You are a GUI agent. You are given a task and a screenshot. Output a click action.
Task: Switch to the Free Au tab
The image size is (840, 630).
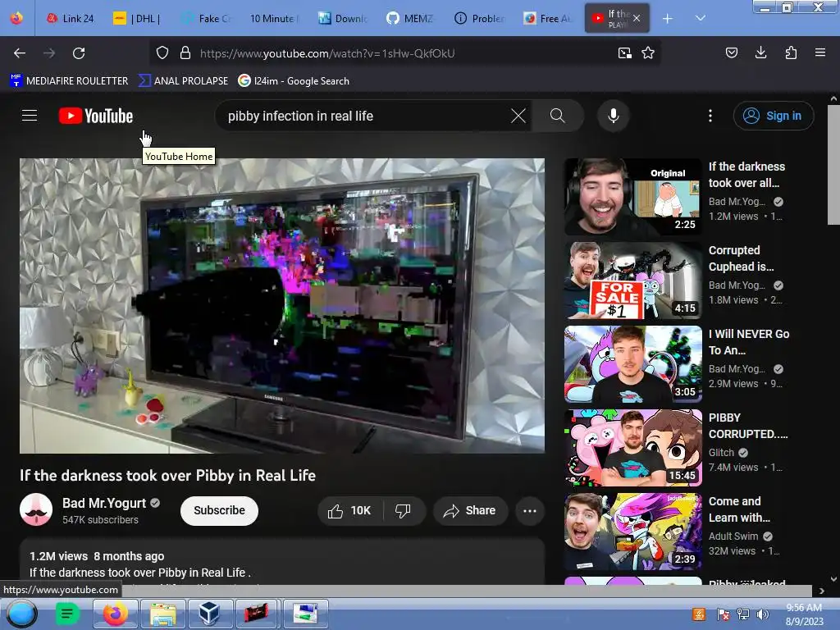547,19
